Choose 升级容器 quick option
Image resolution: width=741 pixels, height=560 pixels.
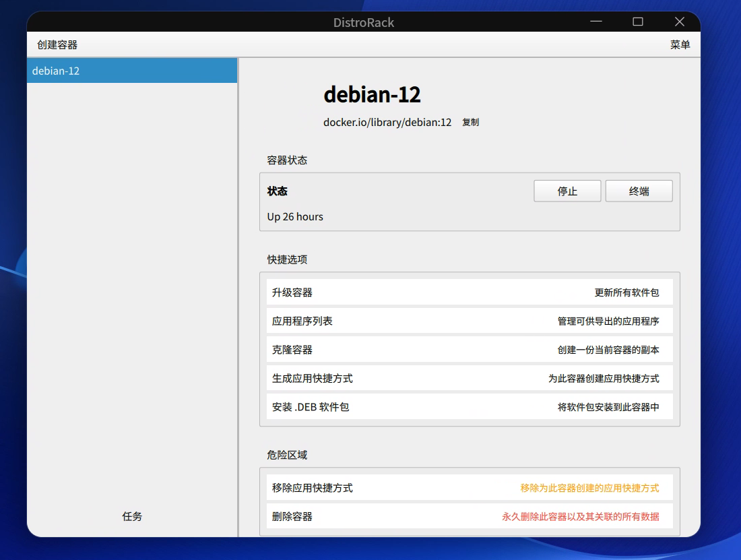pyautogui.click(x=470, y=292)
